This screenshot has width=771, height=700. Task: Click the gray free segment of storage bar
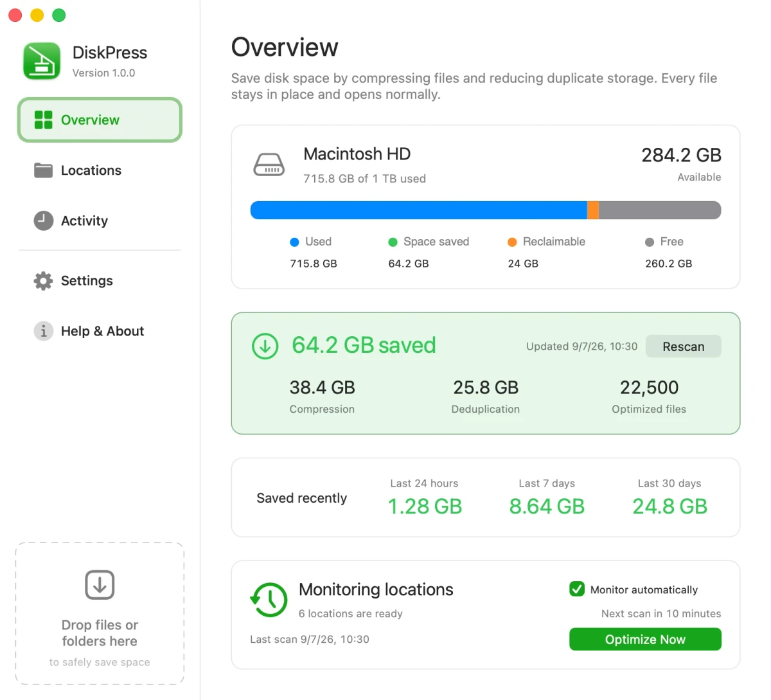click(x=660, y=210)
